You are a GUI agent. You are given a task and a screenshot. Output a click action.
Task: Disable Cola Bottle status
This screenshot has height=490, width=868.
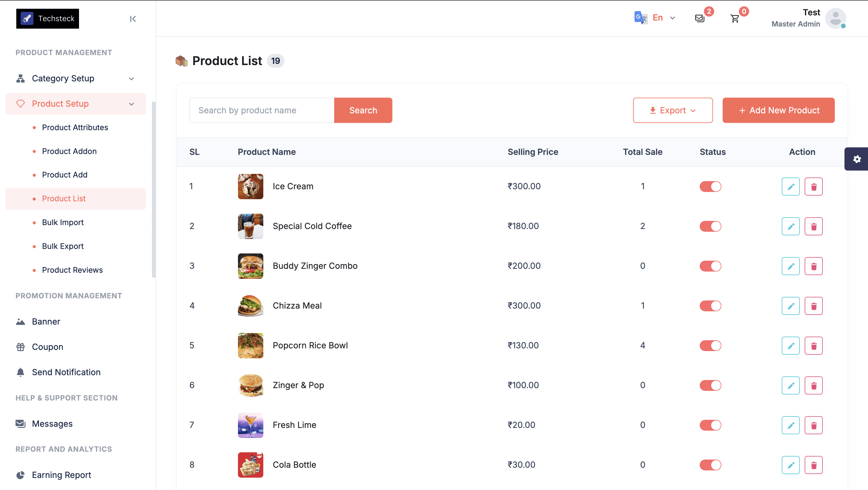[x=710, y=465]
